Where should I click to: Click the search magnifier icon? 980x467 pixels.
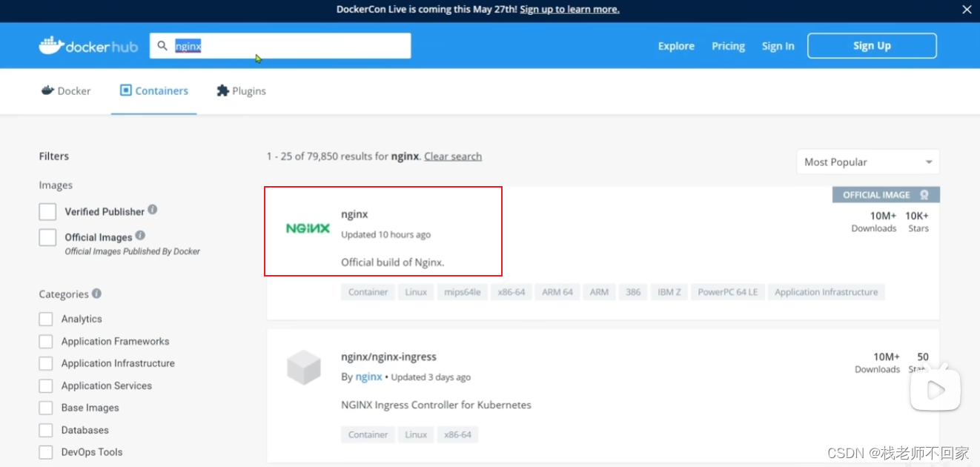coord(162,46)
